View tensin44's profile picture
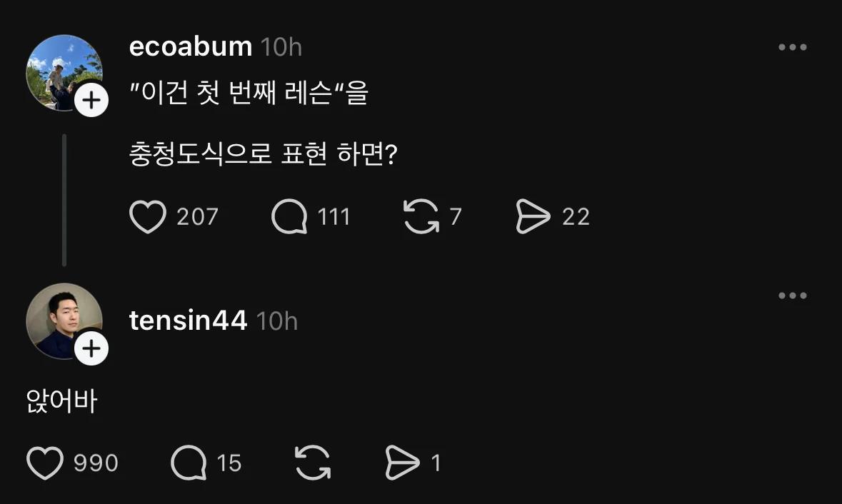The image size is (842, 504). pyautogui.click(x=64, y=321)
